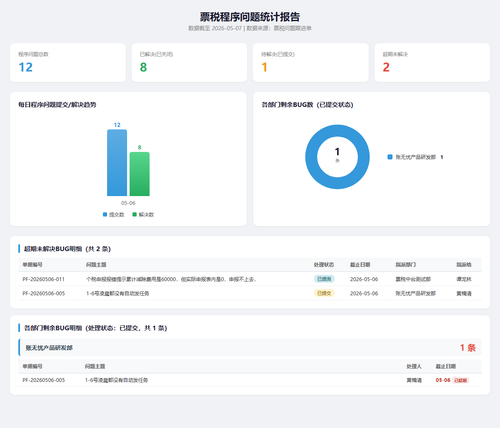Click the 处理人 column header
The image size is (500, 428).
click(x=414, y=366)
